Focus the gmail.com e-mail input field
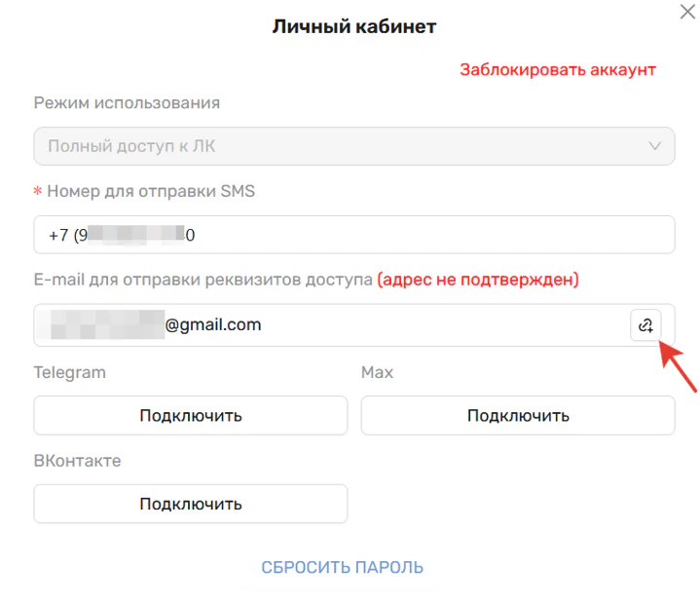700x604 pixels. 331,325
